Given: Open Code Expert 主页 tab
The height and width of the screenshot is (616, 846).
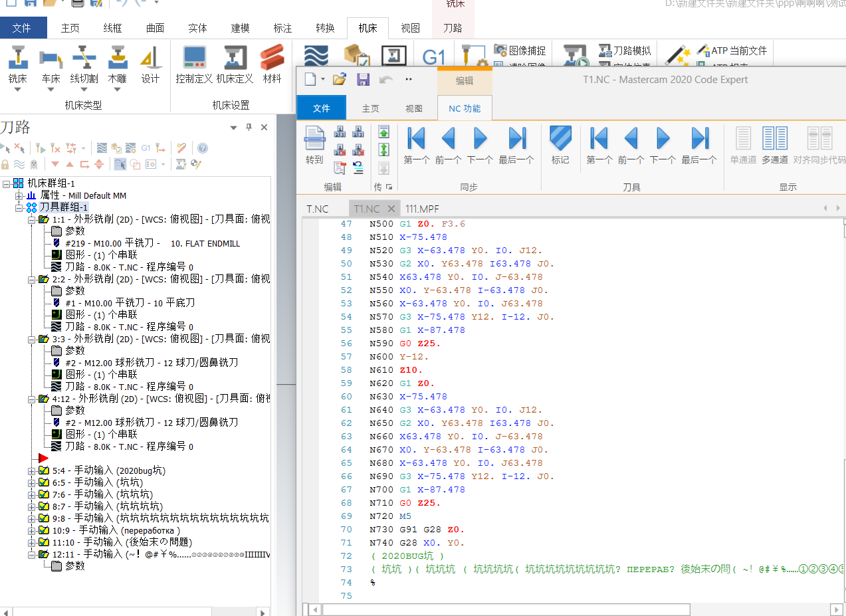Looking at the screenshot, I should (371, 108).
